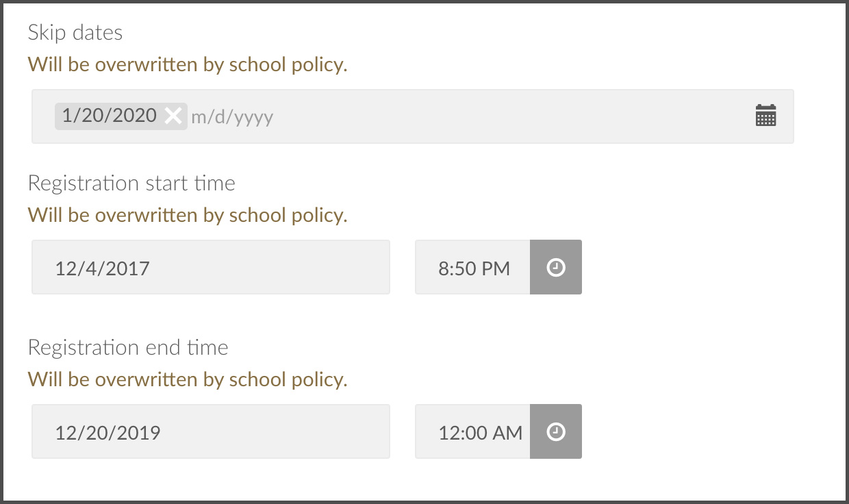Screen dimensions: 849x504
Task: Click the "Registration end time" label
Action: [x=128, y=347]
